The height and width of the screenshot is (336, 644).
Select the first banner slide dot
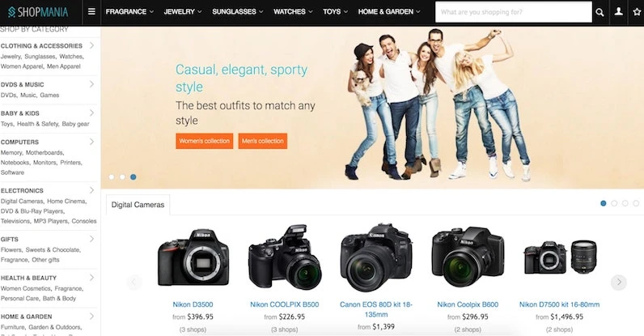pyautogui.click(x=112, y=177)
